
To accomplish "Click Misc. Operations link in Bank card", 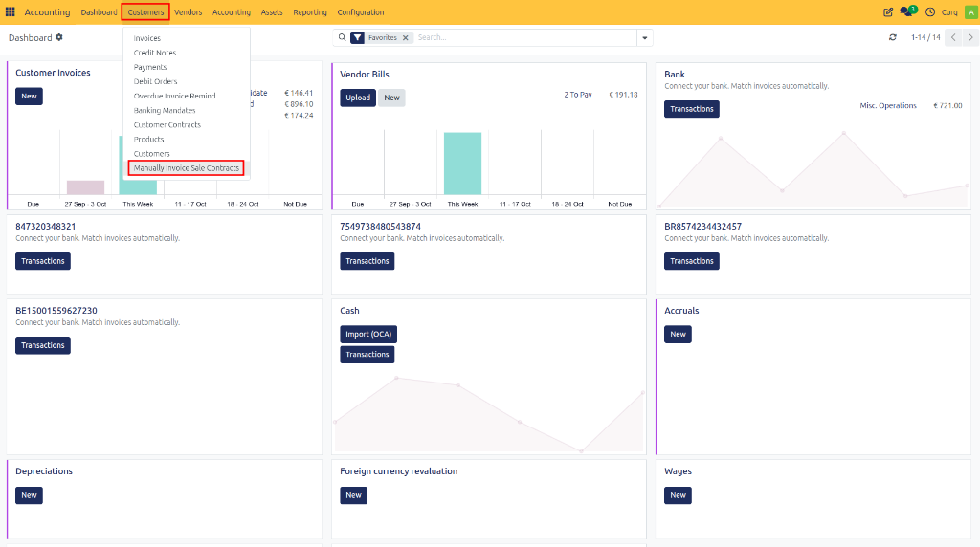I will coord(887,105).
